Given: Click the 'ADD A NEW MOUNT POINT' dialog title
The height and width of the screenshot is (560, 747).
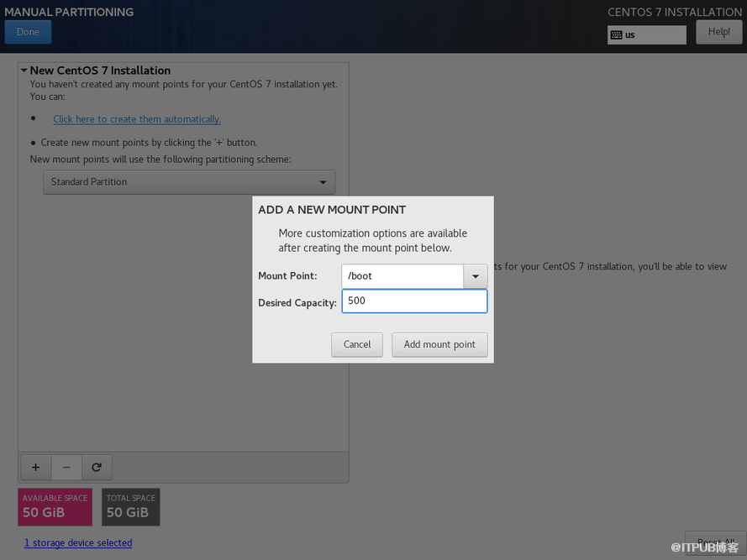Looking at the screenshot, I should coord(332,210).
